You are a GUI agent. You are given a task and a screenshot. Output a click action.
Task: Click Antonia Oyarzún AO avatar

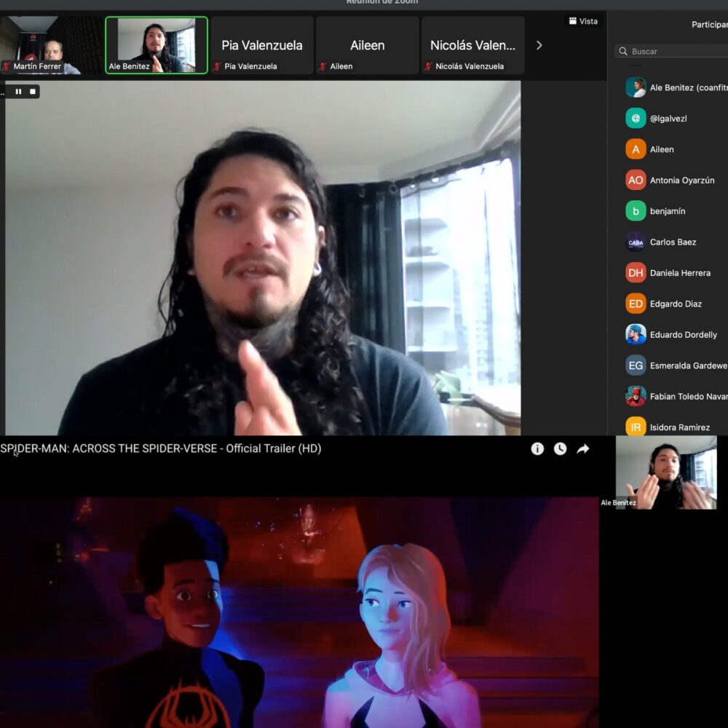(636, 180)
